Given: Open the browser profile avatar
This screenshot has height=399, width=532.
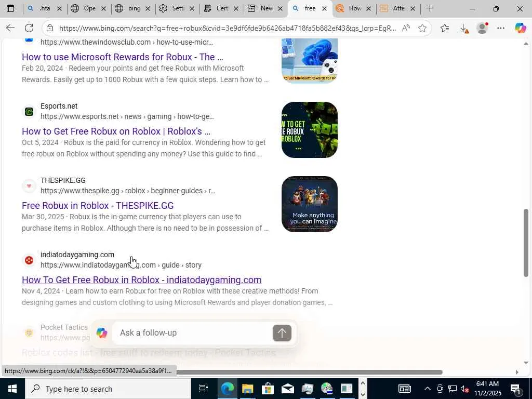Looking at the screenshot, I should (x=482, y=28).
